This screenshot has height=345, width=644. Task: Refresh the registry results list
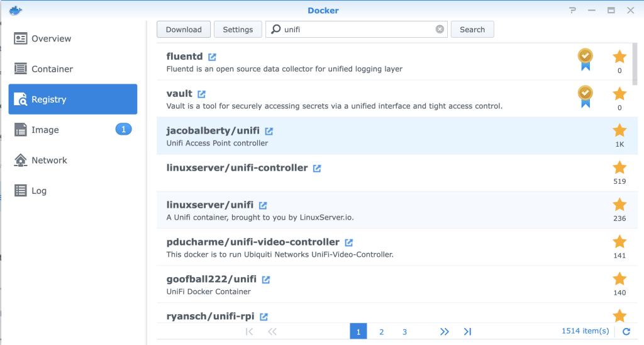tap(626, 331)
